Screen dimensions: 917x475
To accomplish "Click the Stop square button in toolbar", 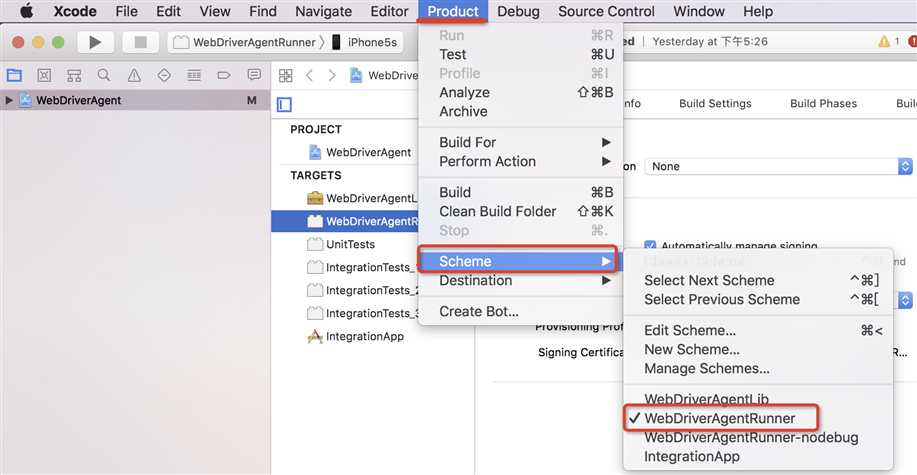I will (x=140, y=42).
